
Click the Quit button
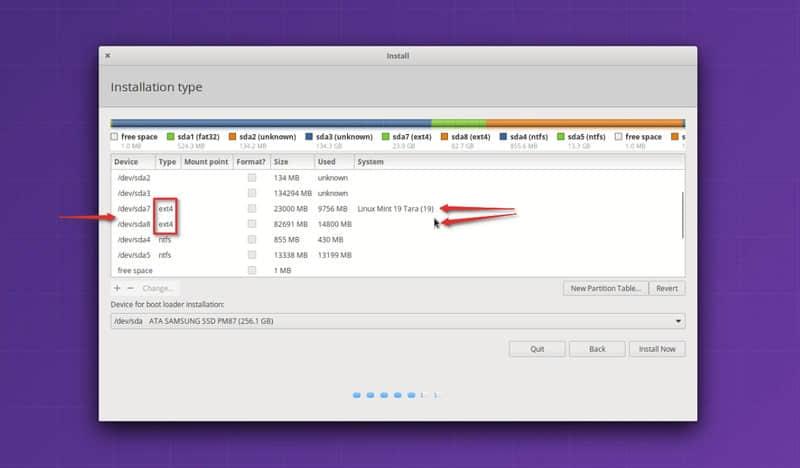pos(537,349)
